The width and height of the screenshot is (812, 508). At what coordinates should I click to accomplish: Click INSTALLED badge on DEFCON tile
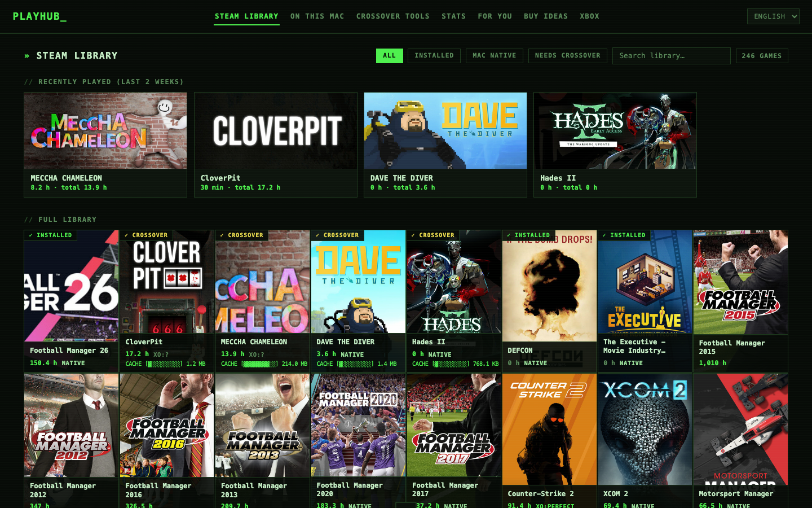[528, 235]
